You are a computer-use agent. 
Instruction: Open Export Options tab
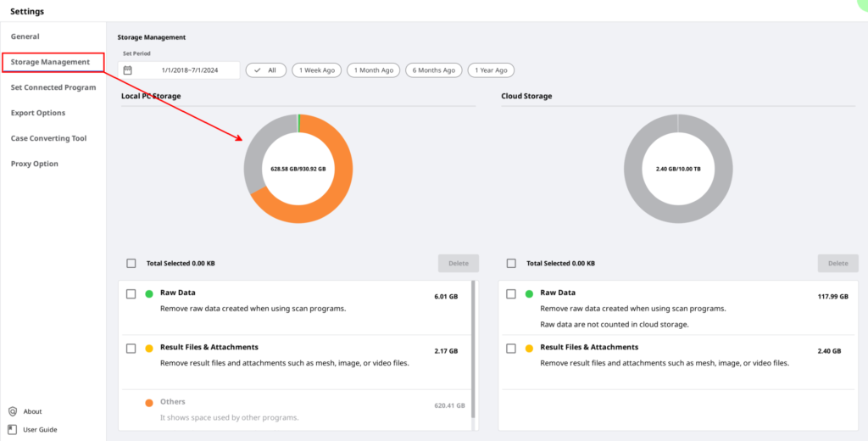37,113
